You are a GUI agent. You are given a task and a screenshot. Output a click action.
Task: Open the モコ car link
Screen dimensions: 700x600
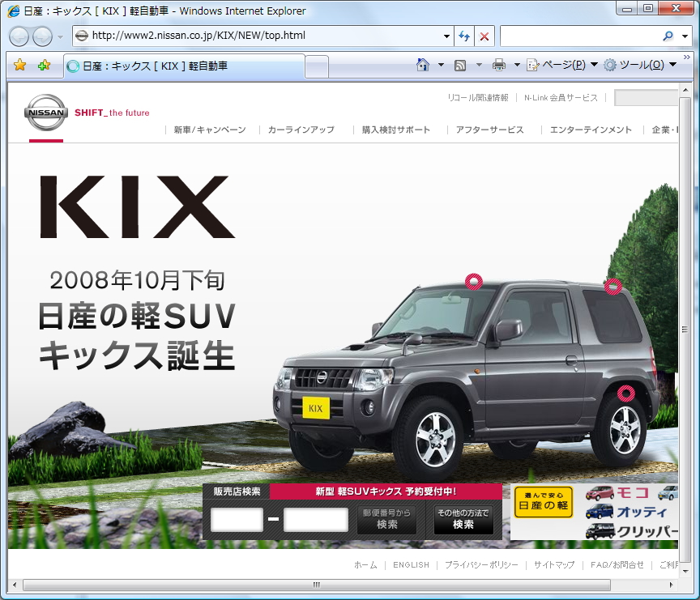[x=617, y=493]
